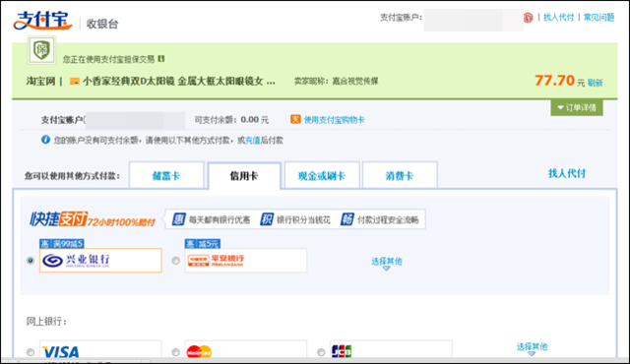This screenshot has width=630, height=364.
Task: Click 每天都有银行优惠 text
Action: click(220, 220)
